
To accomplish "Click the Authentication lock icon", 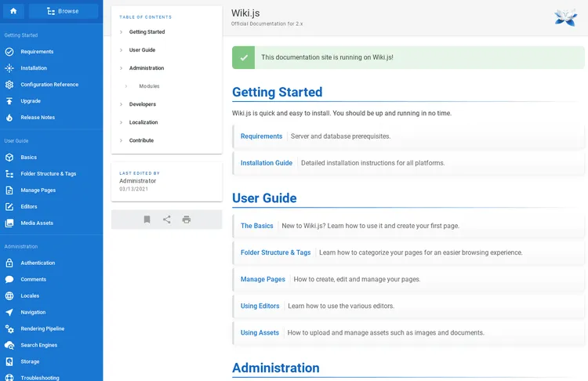I will (x=9, y=263).
